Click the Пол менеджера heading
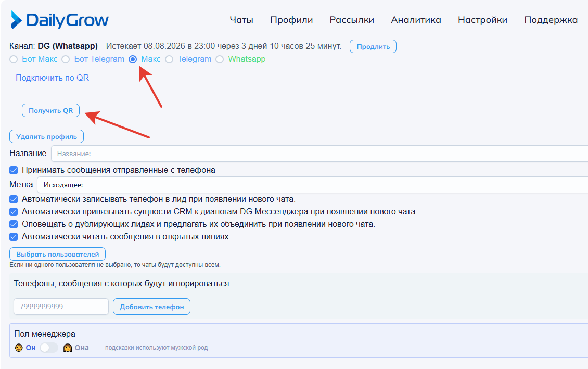This screenshot has height=369, width=588. (x=45, y=334)
